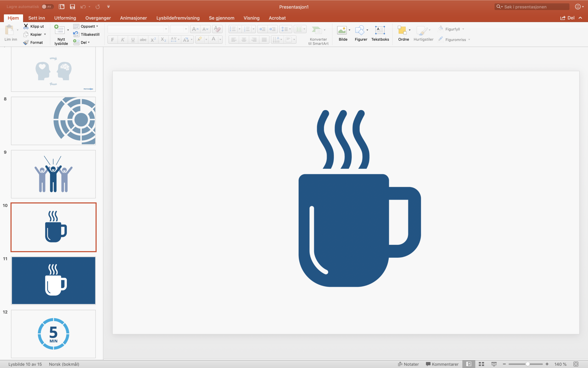Click the Tekstboks icon

[x=380, y=30]
